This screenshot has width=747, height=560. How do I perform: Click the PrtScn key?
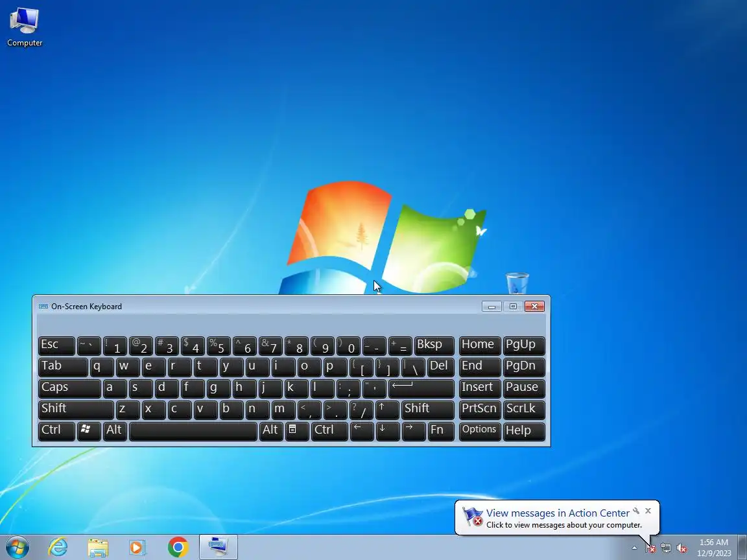[x=480, y=410]
